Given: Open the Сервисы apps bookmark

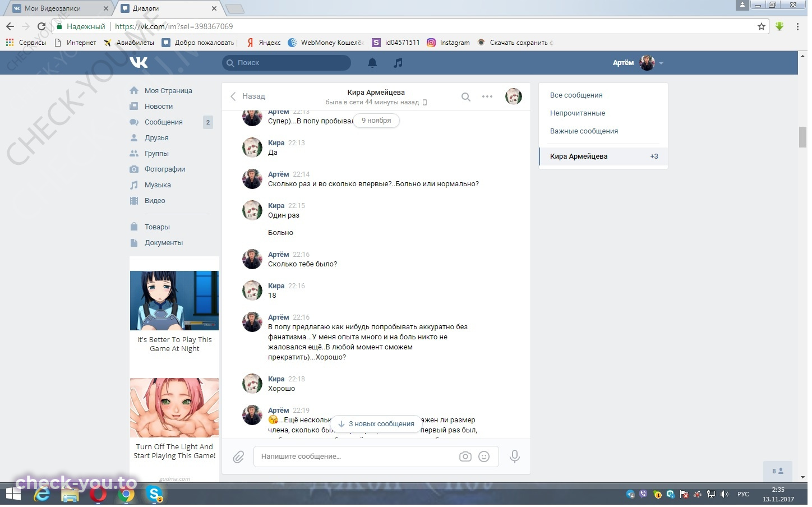Looking at the screenshot, I should pyautogui.click(x=26, y=43).
